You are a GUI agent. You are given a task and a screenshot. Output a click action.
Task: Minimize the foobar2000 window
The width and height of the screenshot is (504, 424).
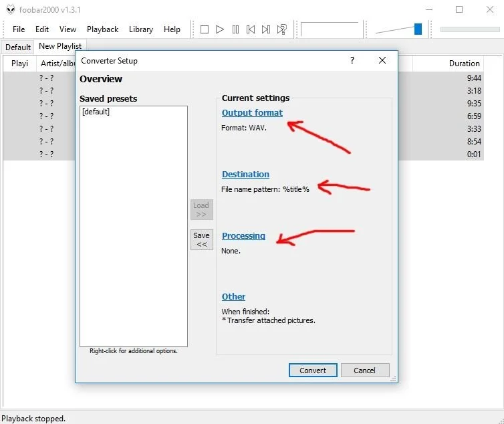[429, 9]
